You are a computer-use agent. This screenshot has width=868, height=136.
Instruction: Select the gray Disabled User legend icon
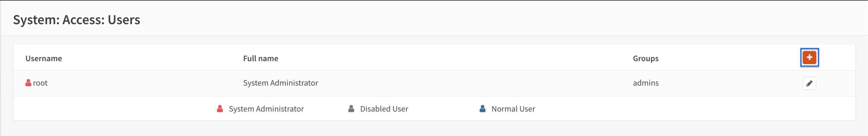tap(351, 109)
